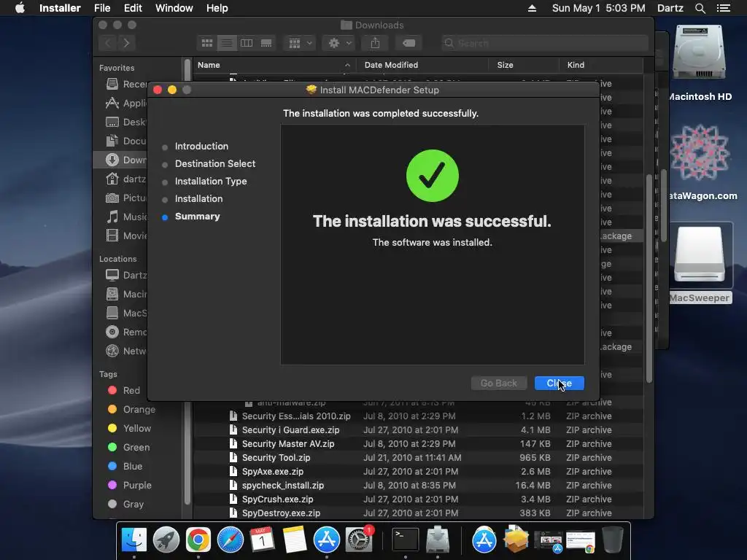The image size is (747, 560).
Task: Open the Installer app menu
Action: click(60, 8)
